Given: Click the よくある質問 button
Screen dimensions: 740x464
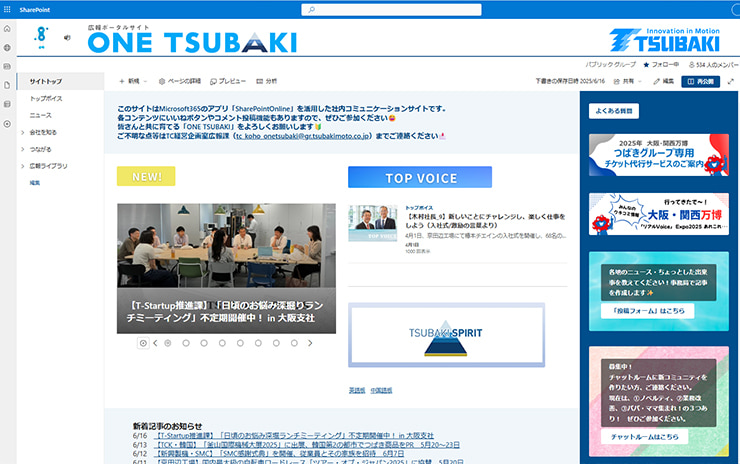Looking at the screenshot, I should (x=614, y=111).
